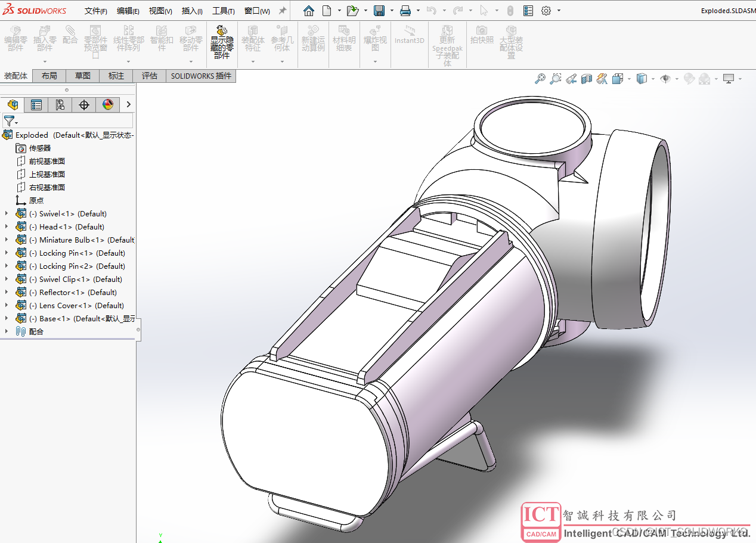Image resolution: width=756 pixels, height=543 pixels.
Task: Click the Display Style cube icon
Action: (642, 78)
